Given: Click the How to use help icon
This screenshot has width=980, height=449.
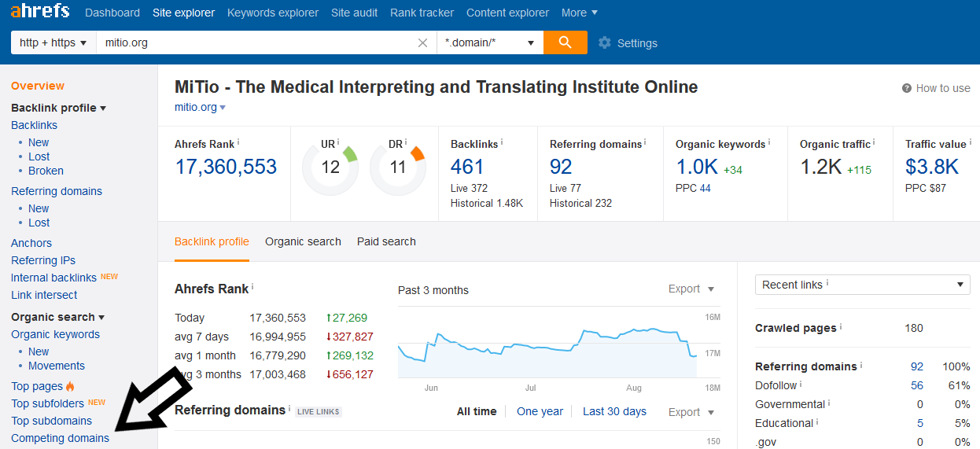Looking at the screenshot, I should 907,88.
